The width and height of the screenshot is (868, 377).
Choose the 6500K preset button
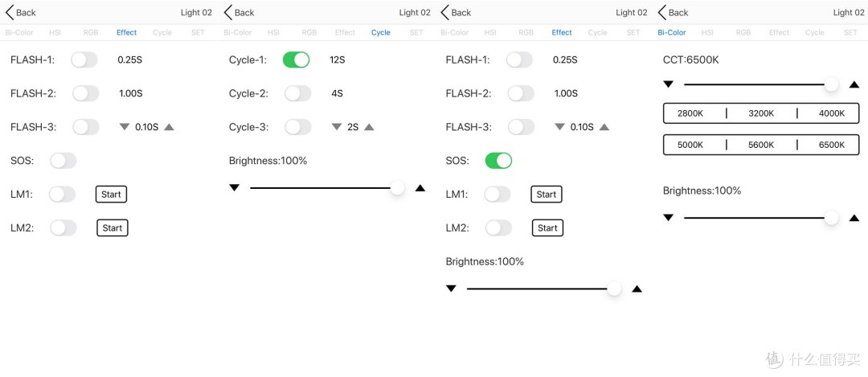point(832,145)
